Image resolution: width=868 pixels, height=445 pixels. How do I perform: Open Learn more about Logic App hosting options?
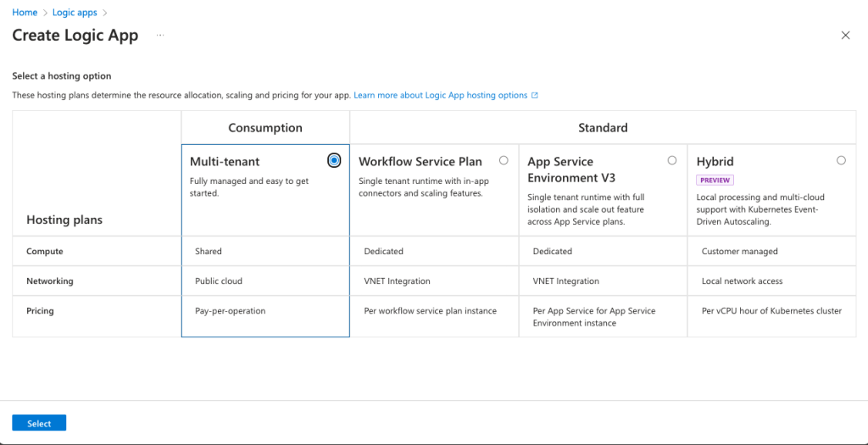tap(441, 96)
